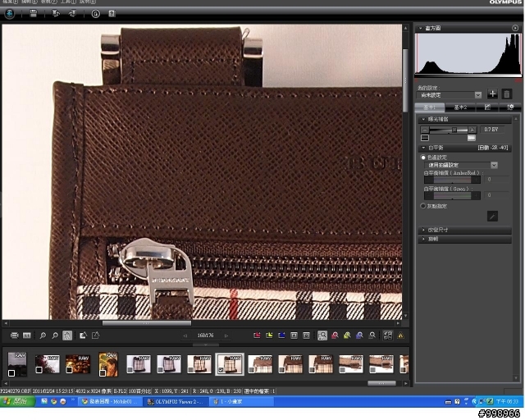Open the histogram options circular arrow button
This screenshot has height=420, width=525.
(x=515, y=28)
